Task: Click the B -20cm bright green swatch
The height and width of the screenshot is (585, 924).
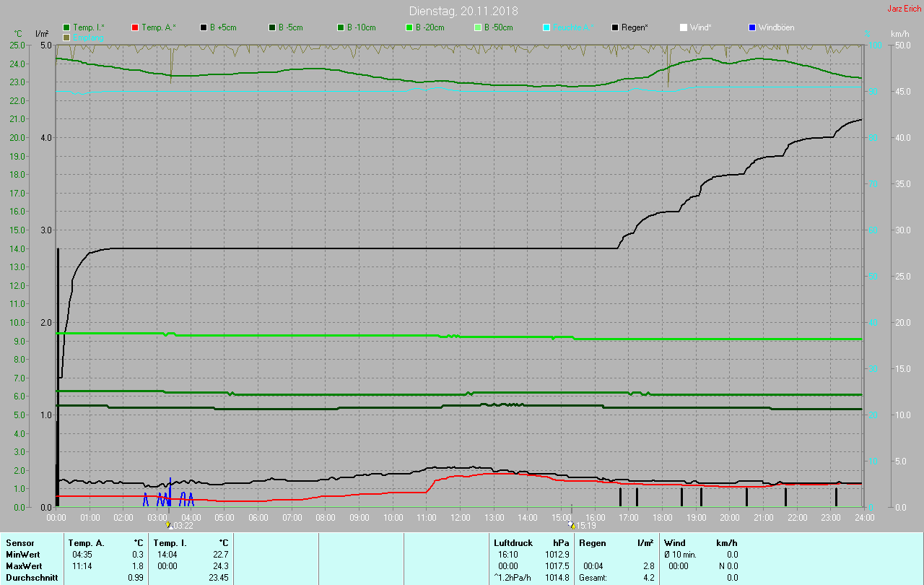Action: 409,27
